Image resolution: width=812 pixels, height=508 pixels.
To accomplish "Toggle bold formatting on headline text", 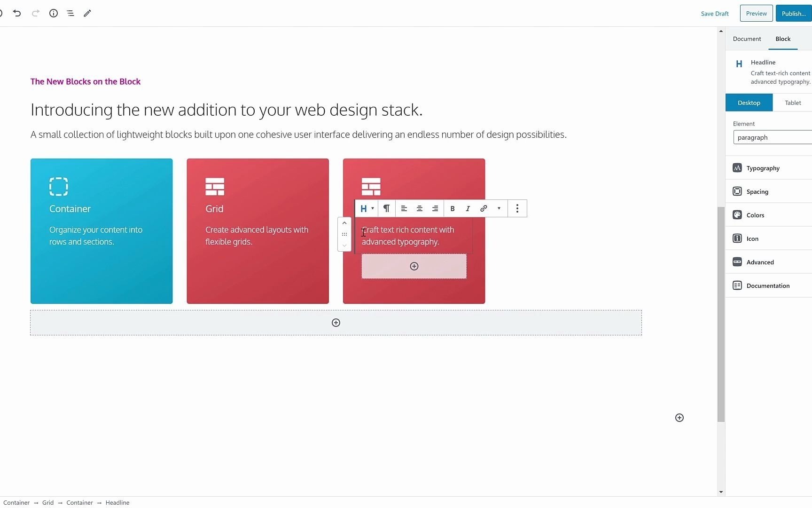I will pyautogui.click(x=453, y=208).
